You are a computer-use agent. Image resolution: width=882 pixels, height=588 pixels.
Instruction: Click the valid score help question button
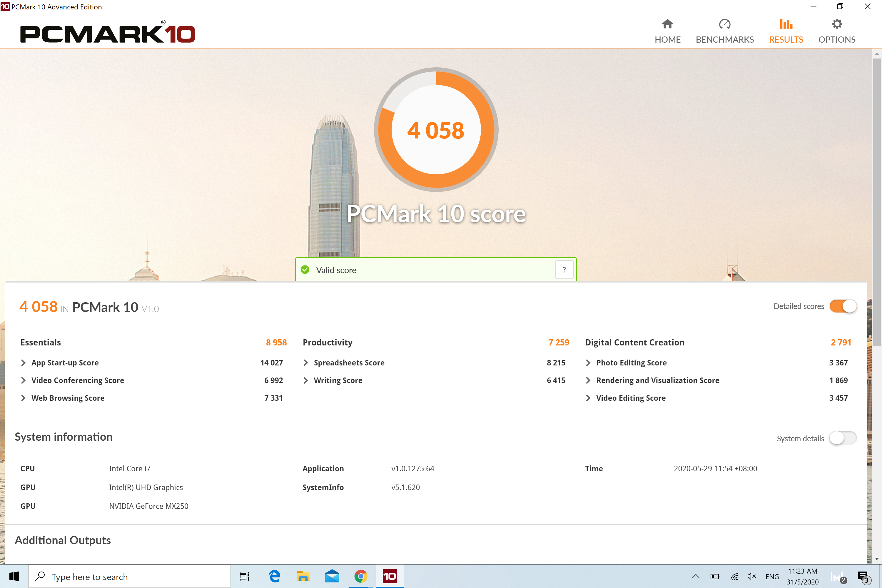click(564, 270)
